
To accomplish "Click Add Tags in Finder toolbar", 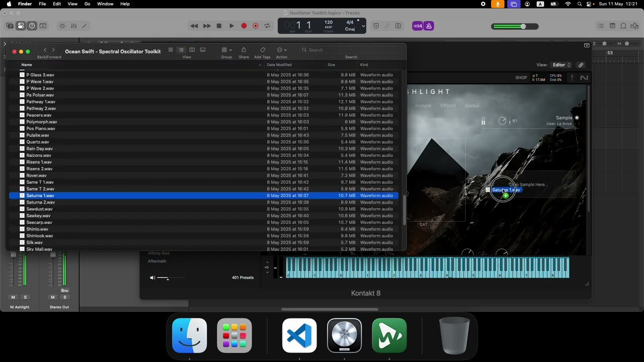I will tap(262, 50).
